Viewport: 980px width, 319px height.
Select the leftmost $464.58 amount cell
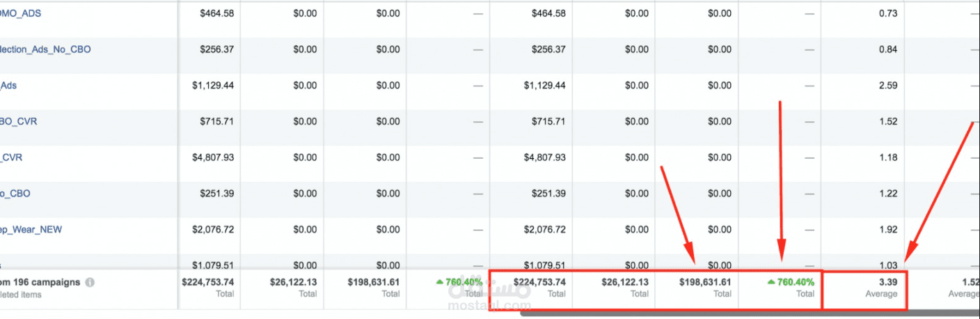pos(216,13)
